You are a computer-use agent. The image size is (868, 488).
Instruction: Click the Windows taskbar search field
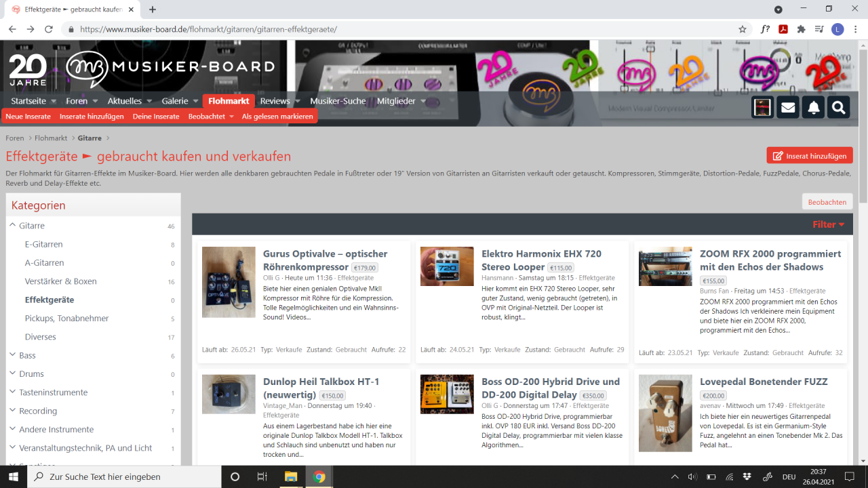(124, 476)
